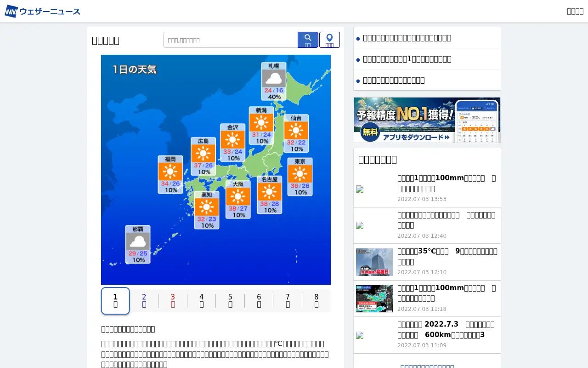
Task: Open the 100mm news headline dated 11:18
Action: pos(447,293)
